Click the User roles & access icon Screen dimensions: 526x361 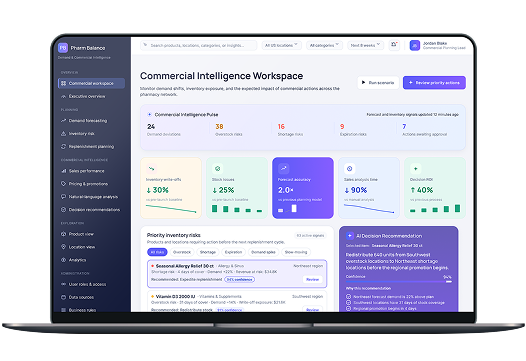(x=63, y=284)
